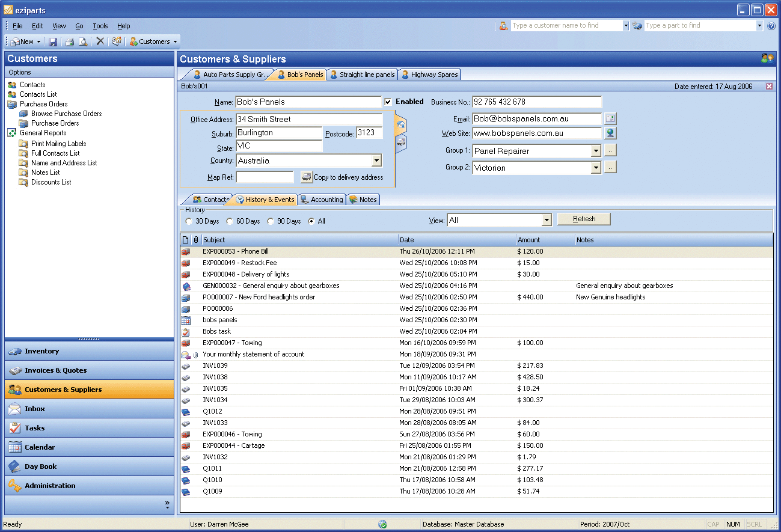The width and height of the screenshot is (781, 532).
Task: Click the Delete X toolbar icon
Action: [100, 41]
